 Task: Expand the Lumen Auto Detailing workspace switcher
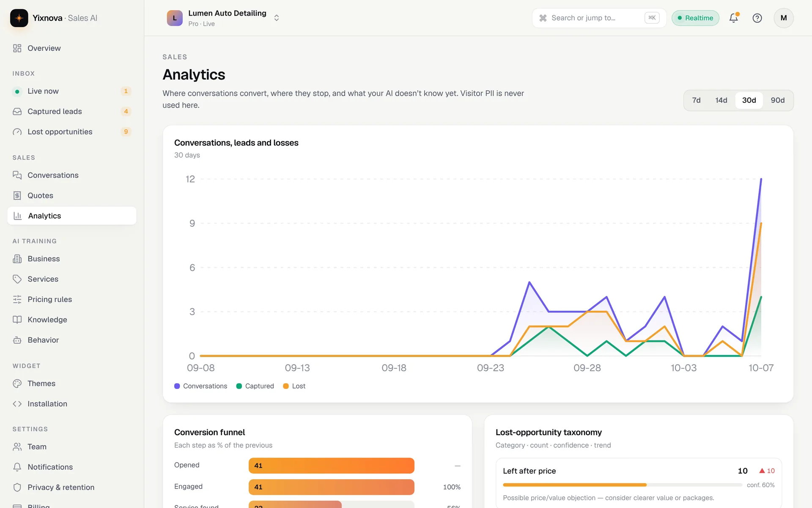(x=223, y=18)
